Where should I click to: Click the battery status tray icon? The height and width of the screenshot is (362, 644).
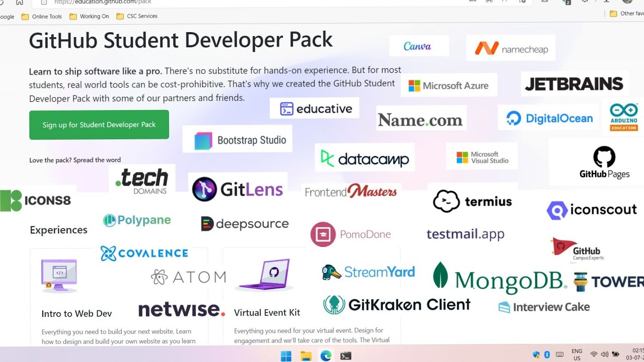[x=615, y=354]
